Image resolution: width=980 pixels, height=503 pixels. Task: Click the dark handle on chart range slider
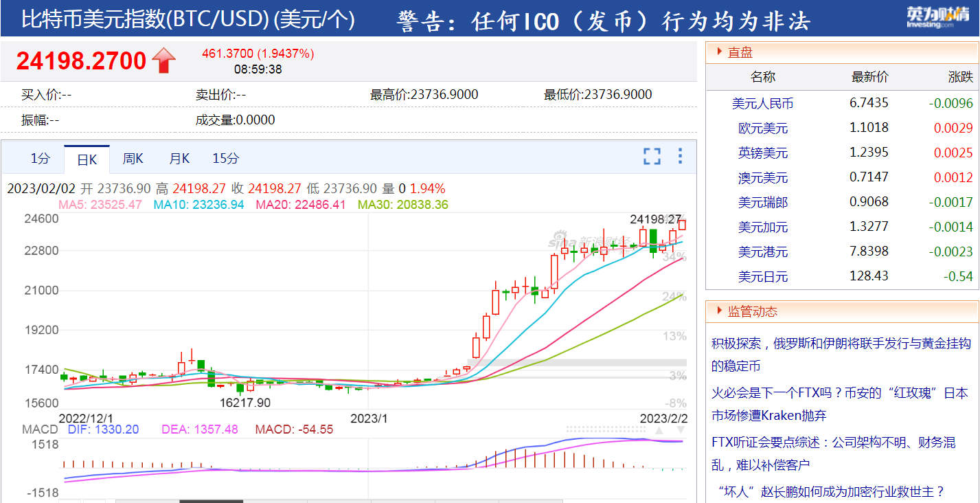(x=202, y=500)
